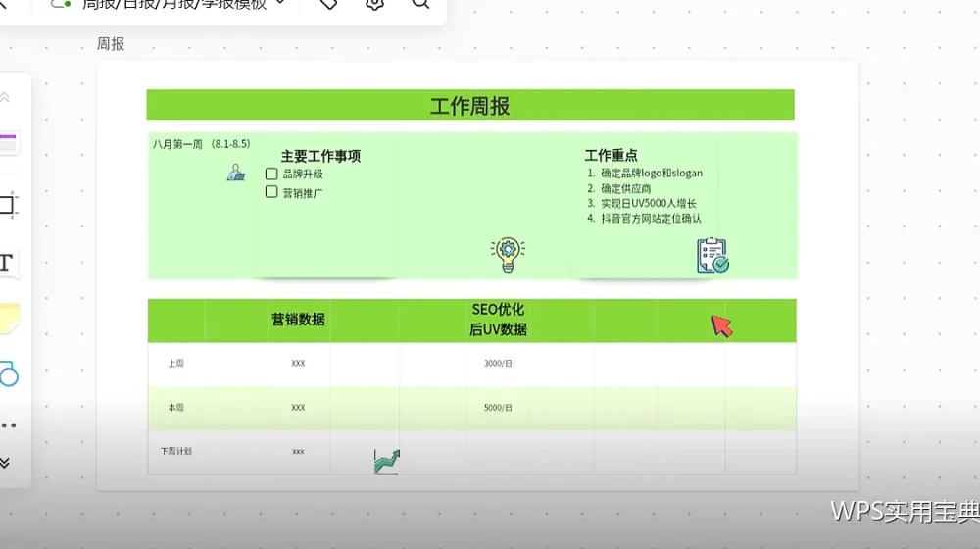Select the green growth chart arrow icon
The height and width of the screenshot is (549, 980).
(387, 462)
